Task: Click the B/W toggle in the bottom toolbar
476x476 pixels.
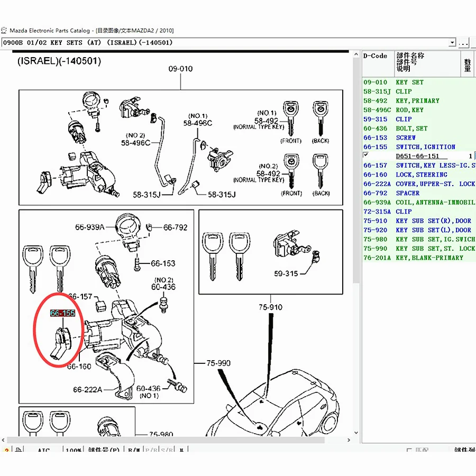Action: coord(134,449)
